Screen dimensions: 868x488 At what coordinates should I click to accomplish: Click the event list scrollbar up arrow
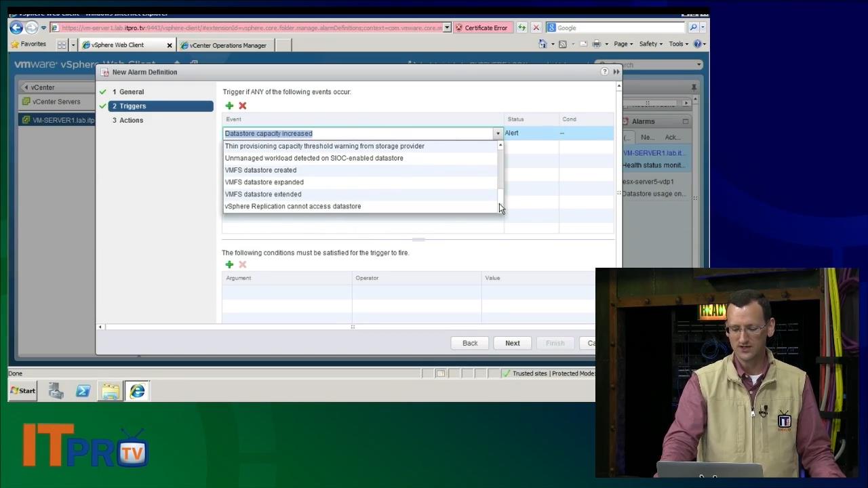tap(500, 144)
